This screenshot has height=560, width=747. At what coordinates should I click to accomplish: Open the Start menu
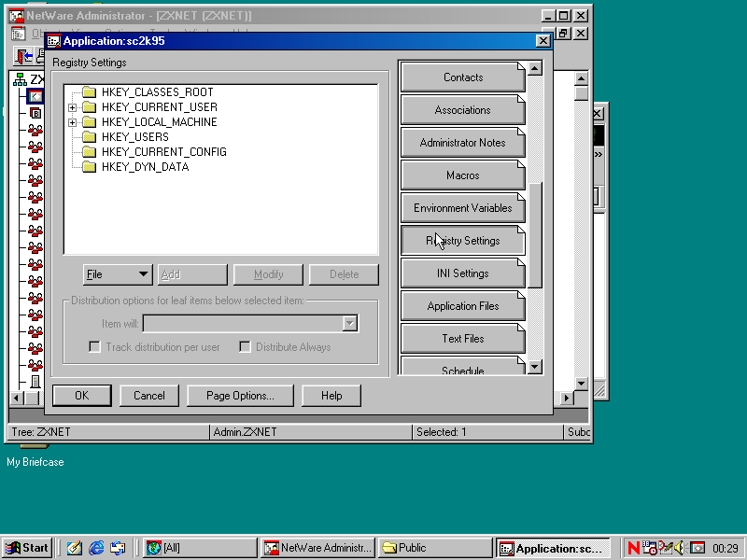[x=27, y=548]
